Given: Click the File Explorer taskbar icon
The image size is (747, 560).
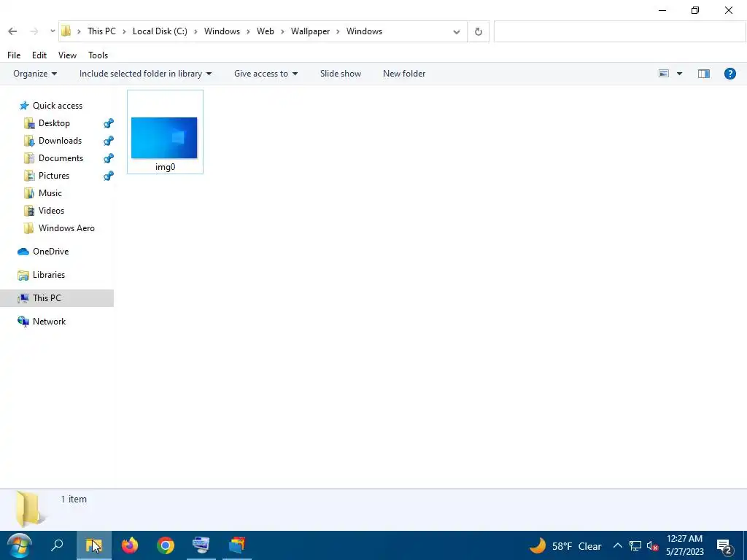Looking at the screenshot, I should pos(94,545).
